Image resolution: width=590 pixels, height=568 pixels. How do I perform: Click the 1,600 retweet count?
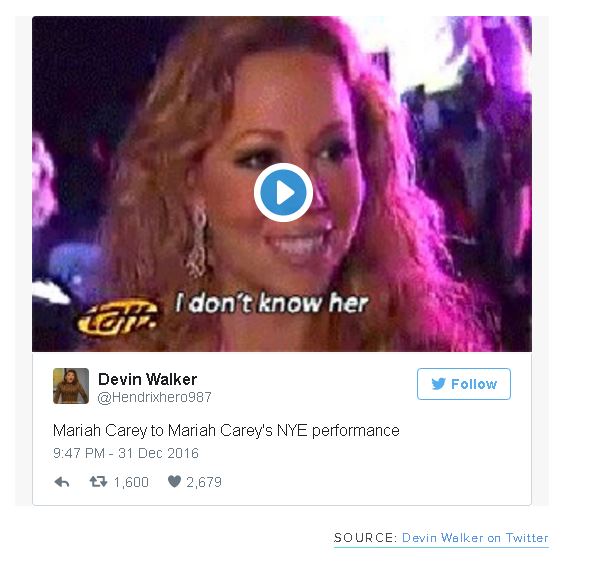[x=131, y=482]
